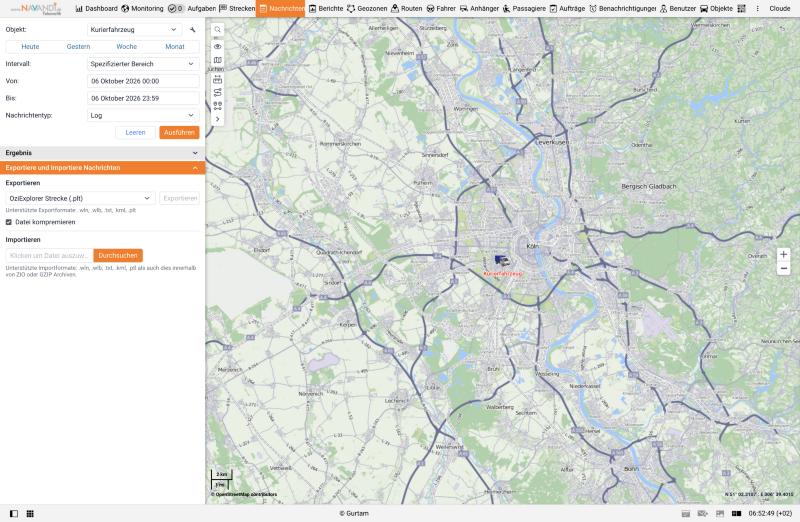Viewport: 800px width, 522px height.
Task: Zoom in on the map with plus button
Action: click(783, 254)
